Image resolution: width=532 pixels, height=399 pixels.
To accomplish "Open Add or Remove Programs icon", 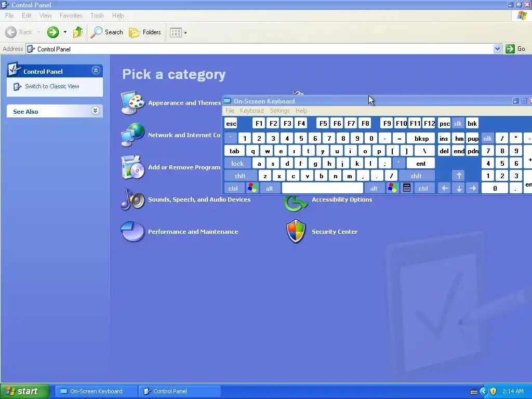I will point(131,167).
